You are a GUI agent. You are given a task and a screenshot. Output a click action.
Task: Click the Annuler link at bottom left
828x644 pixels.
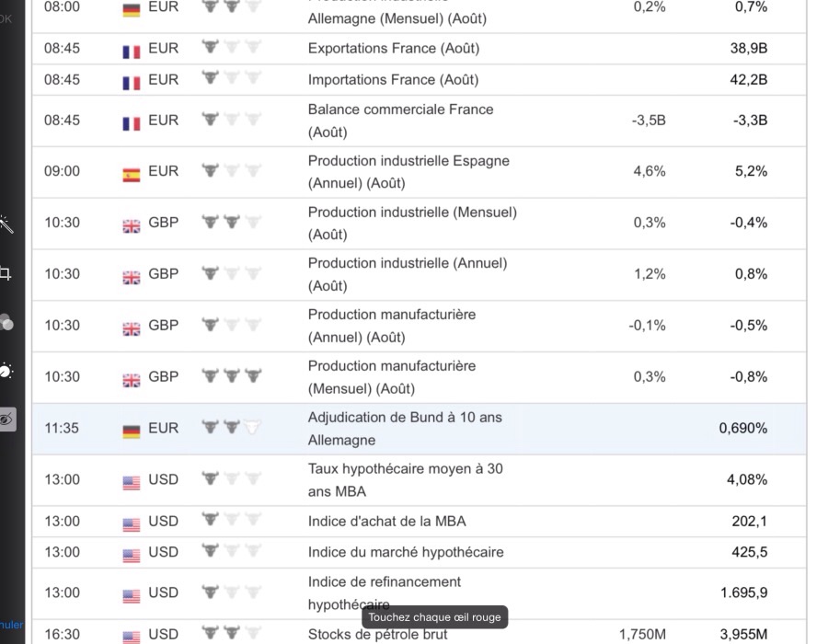point(11,625)
